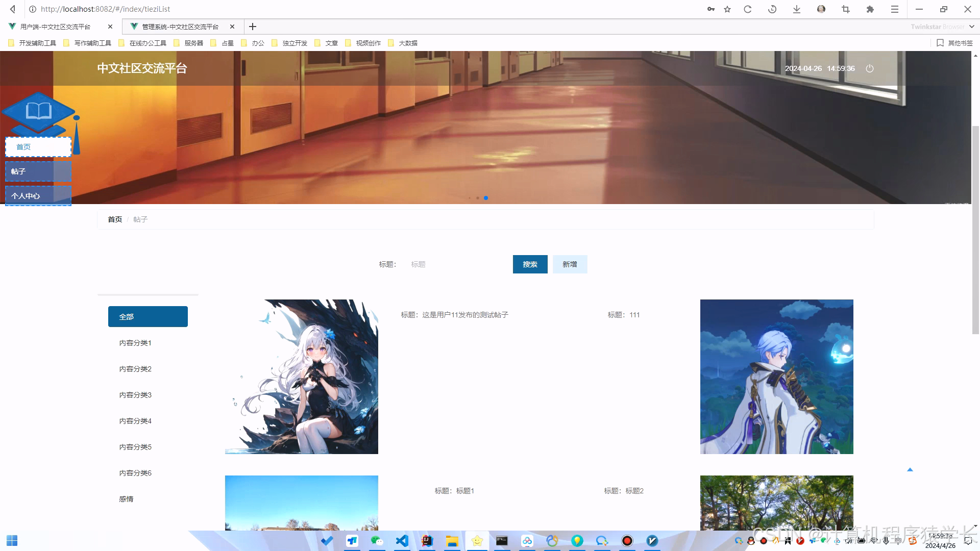Screen dimensions: 980x551
Task: Open the 其他书签 bookmarks folder
Action: (955, 43)
